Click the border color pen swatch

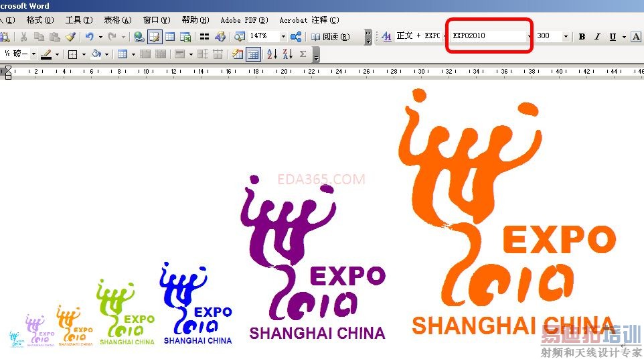pyautogui.click(x=46, y=54)
